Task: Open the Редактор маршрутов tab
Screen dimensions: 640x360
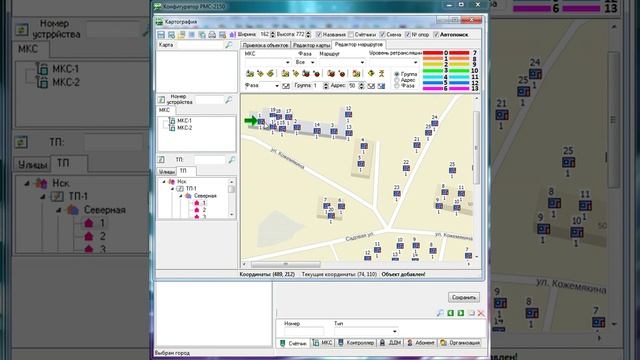Action: coord(358,44)
